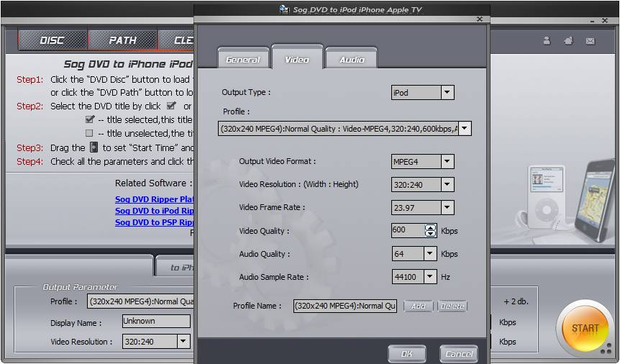This screenshot has width=620, height=364.
Task: Click the slider handle icon in Step3 line
Action: click(94, 147)
